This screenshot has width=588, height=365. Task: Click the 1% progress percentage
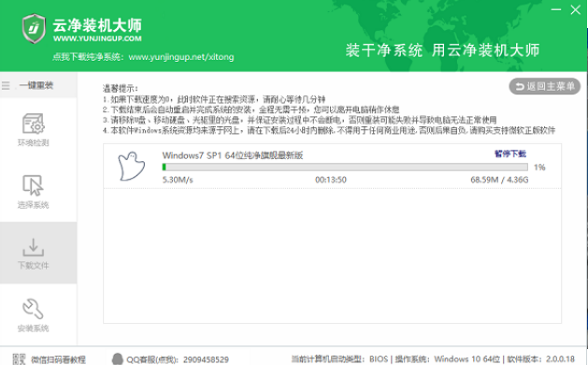(x=539, y=168)
